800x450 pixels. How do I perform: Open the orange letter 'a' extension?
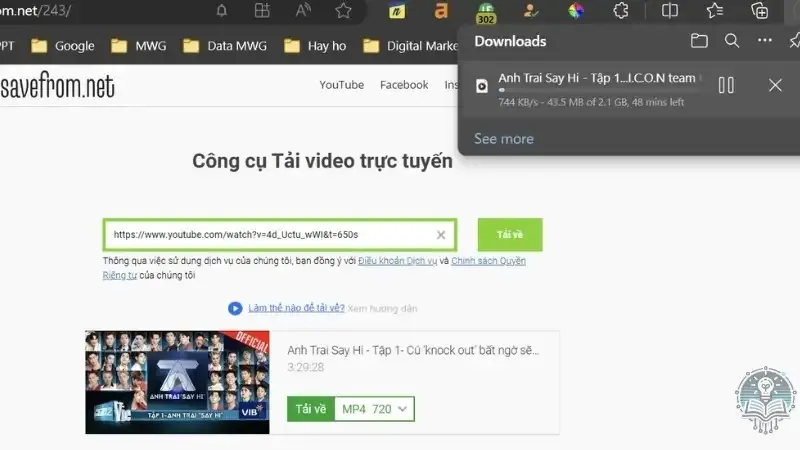[x=441, y=11]
